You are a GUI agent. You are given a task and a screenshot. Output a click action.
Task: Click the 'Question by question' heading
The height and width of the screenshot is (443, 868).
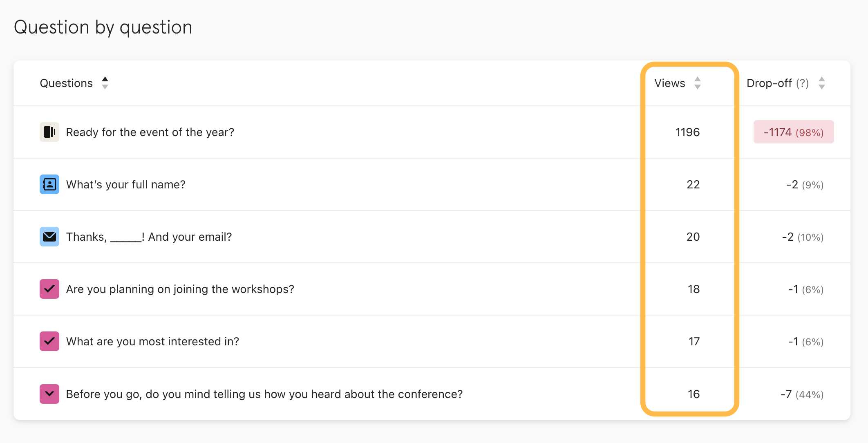pos(103,27)
